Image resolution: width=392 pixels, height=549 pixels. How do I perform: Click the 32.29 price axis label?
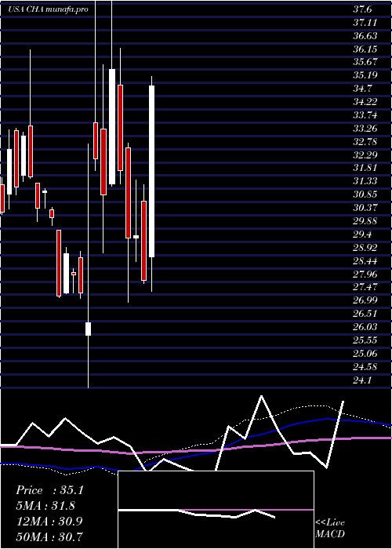365,155
